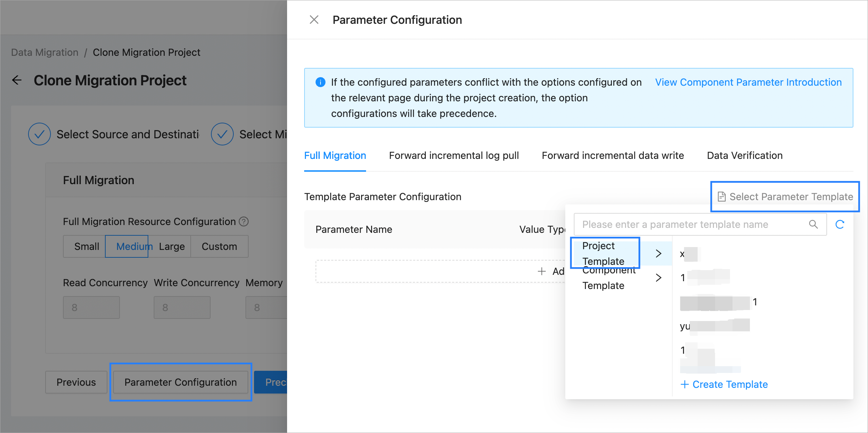Switch to Forward incremental log pull tab
Image resolution: width=868 pixels, height=433 pixels.
click(x=454, y=155)
